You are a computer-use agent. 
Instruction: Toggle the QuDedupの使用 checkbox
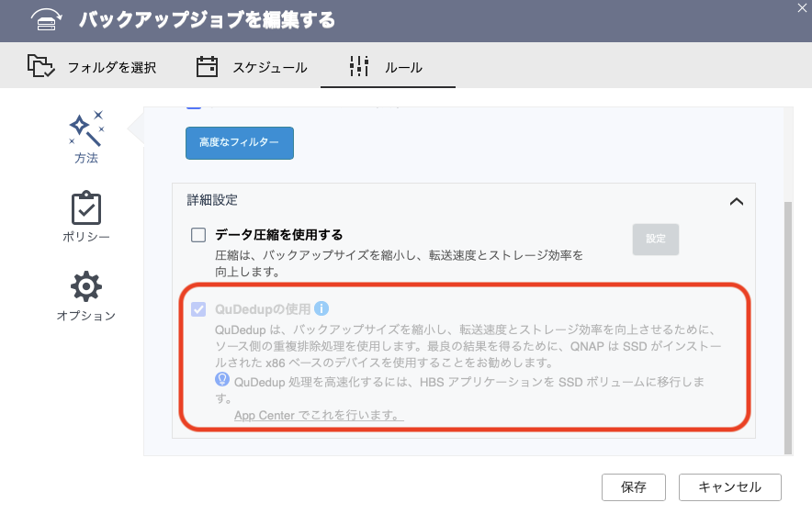pos(198,309)
